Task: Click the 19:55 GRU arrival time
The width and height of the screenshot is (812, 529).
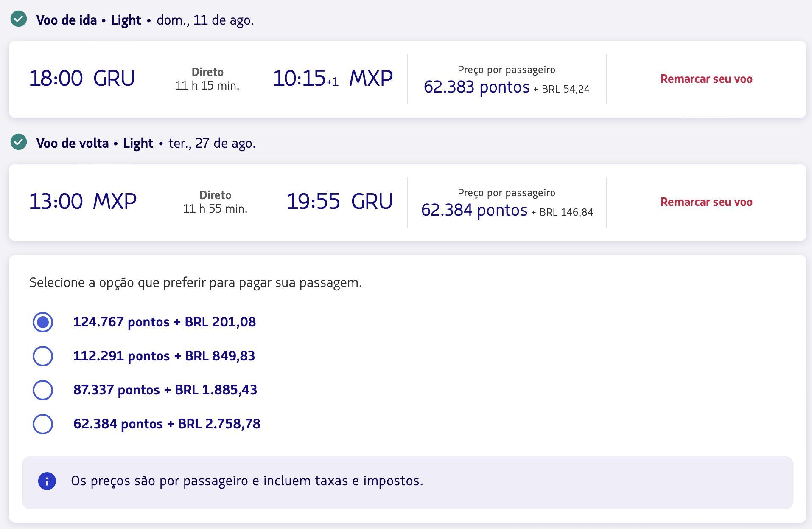Action: click(x=339, y=202)
